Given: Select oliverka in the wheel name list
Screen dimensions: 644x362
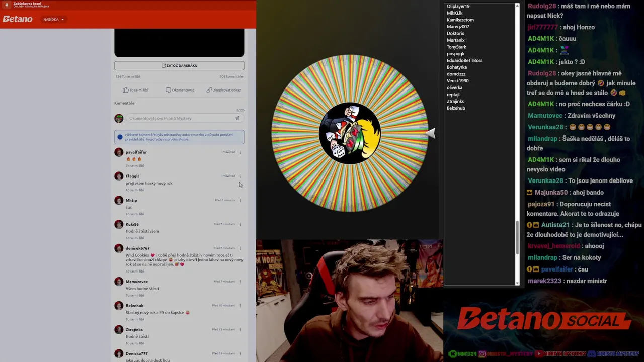Looking at the screenshot, I should pos(455,87).
